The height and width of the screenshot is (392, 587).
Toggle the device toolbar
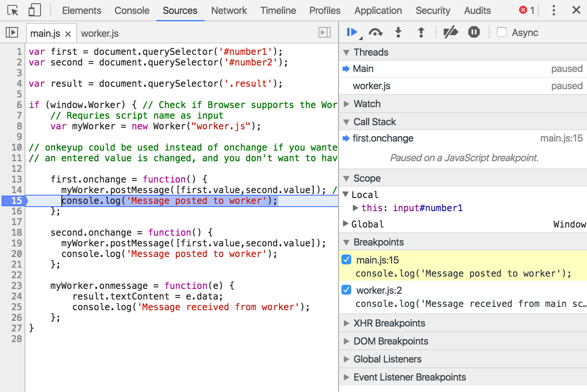coord(34,10)
